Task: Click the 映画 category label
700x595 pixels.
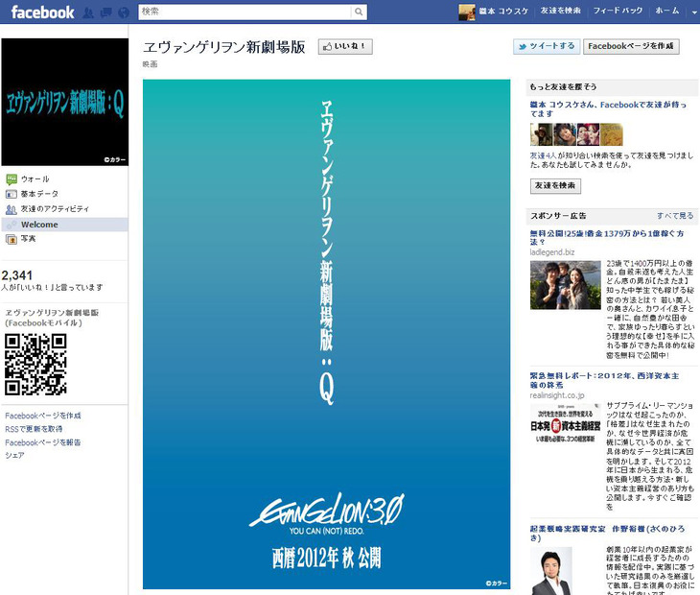Action: 150,64
